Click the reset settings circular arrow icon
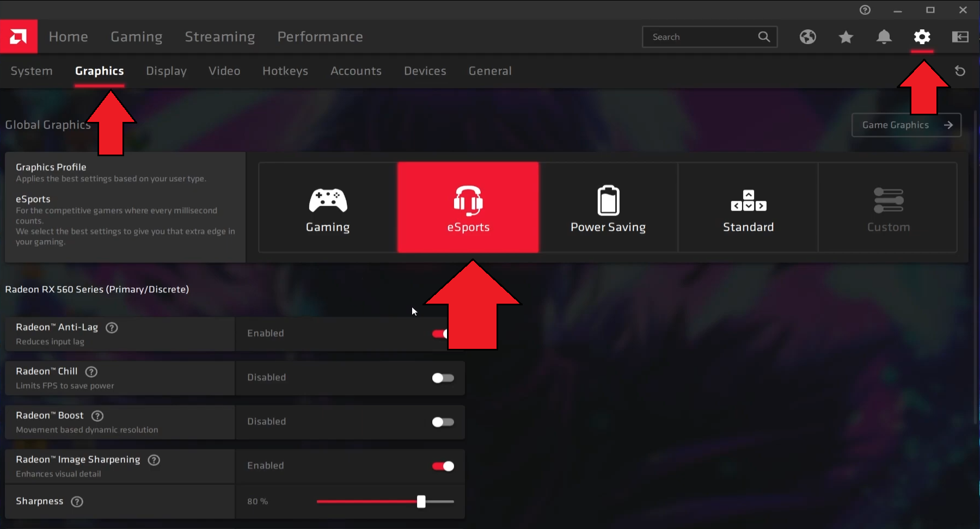The height and width of the screenshot is (529, 980). pos(960,71)
